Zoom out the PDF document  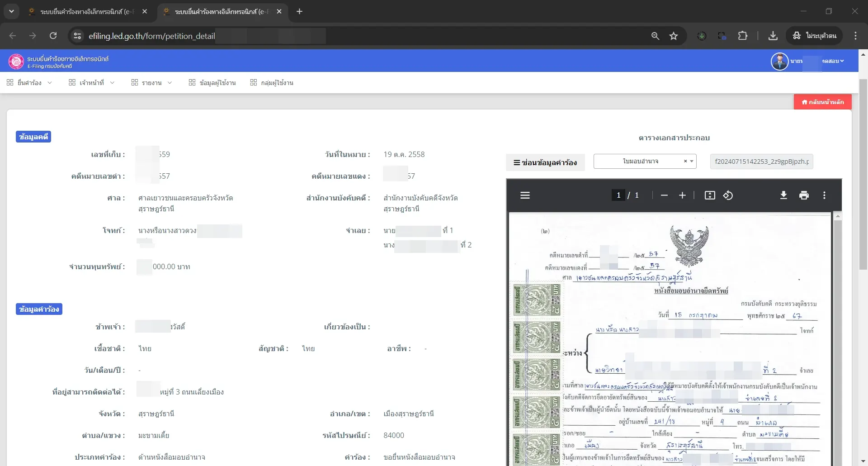click(x=664, y=195)
